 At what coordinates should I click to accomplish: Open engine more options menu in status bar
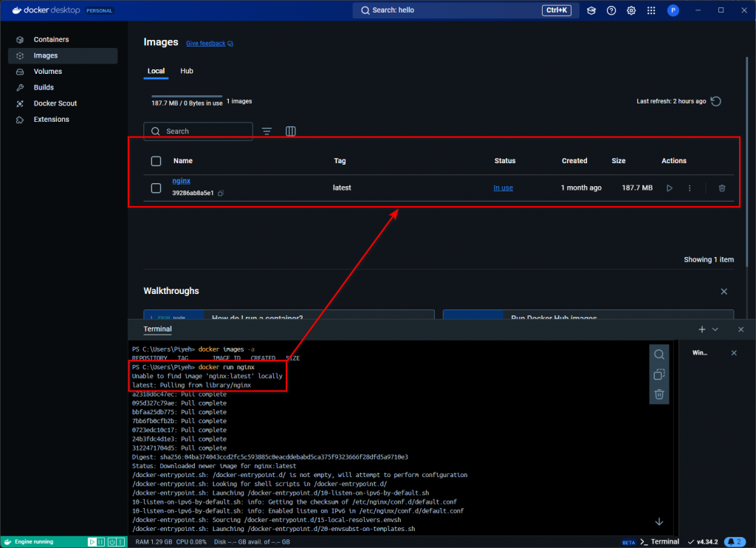point(120,542)
